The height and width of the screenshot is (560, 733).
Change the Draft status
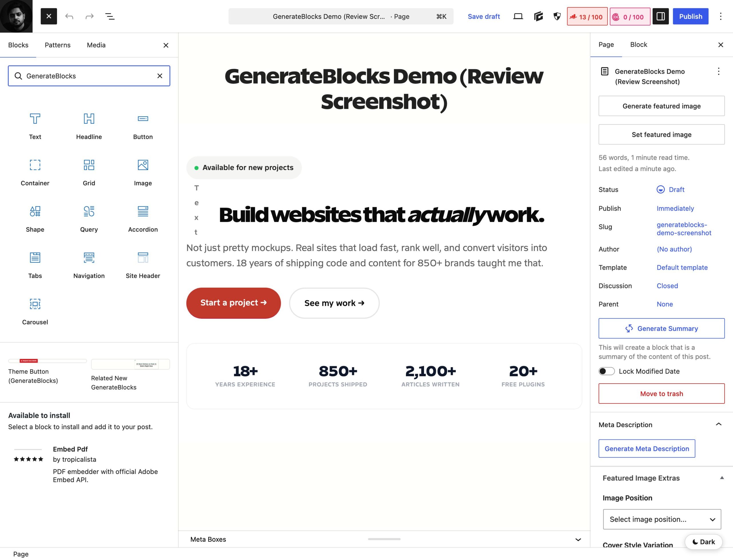(x=670, y=189)
